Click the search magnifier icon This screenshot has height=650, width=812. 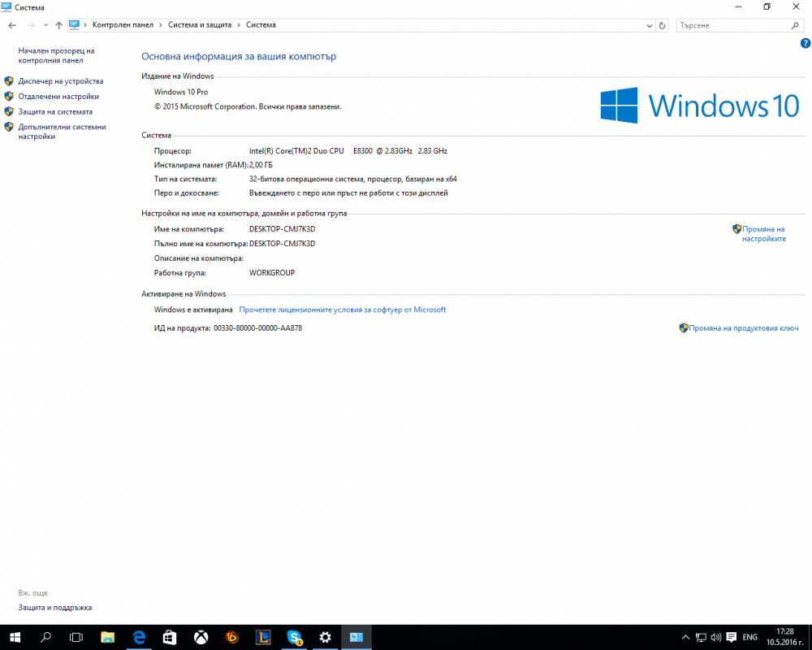click(x=795, y=25)
